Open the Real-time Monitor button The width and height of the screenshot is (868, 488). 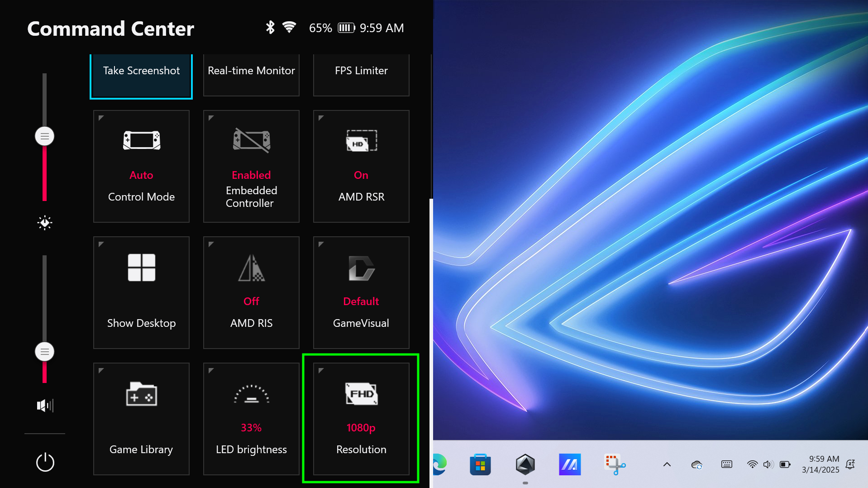pos(251,71)
